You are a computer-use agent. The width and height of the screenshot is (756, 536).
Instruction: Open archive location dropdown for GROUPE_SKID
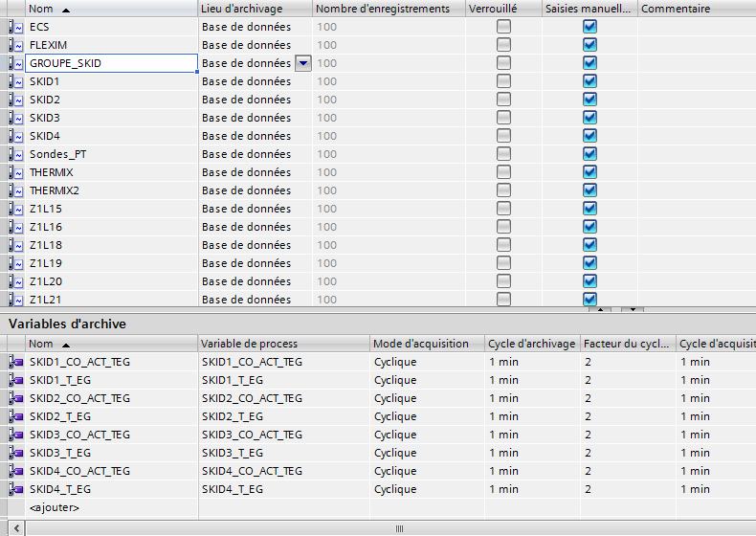coord(302,63)
